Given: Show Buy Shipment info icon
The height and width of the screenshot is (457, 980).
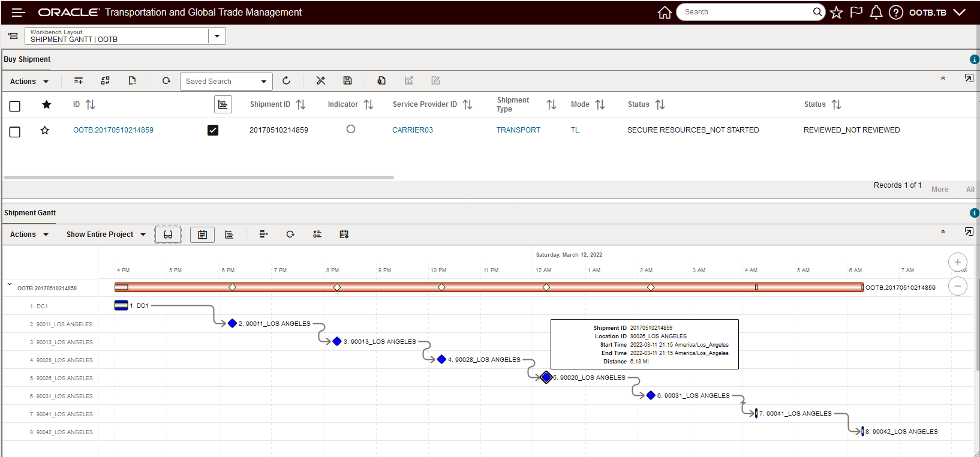Looking at the screenshot, I should (x=974, y=59).
